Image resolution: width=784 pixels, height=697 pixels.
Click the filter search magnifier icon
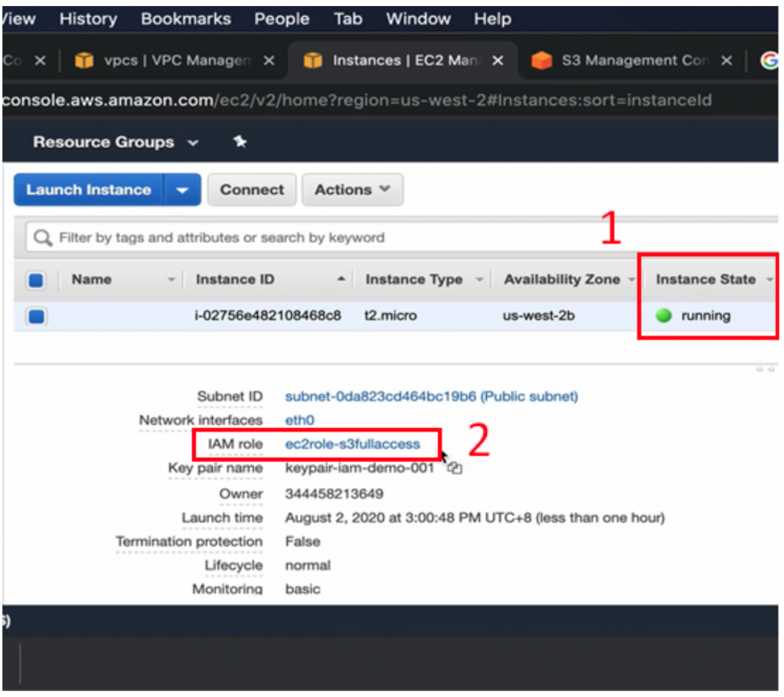(43, 237)
